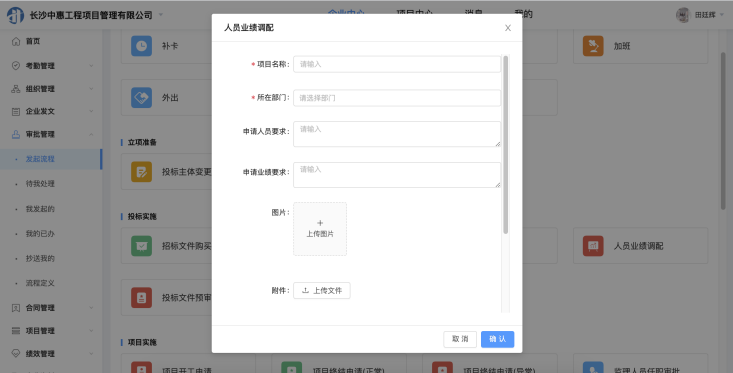
Task: Click the 投标实施 section heading
Action: pos(142,216)
